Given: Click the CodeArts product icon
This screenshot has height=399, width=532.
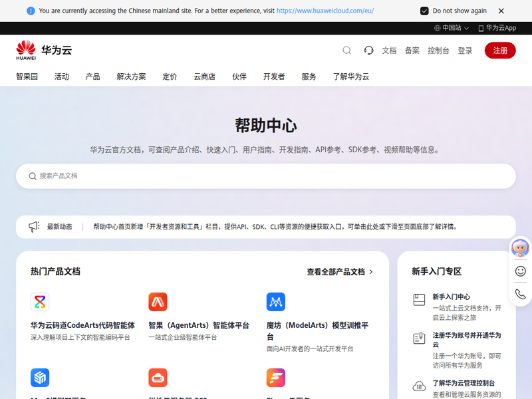Looking at the screenshot, I should (40, 302).
